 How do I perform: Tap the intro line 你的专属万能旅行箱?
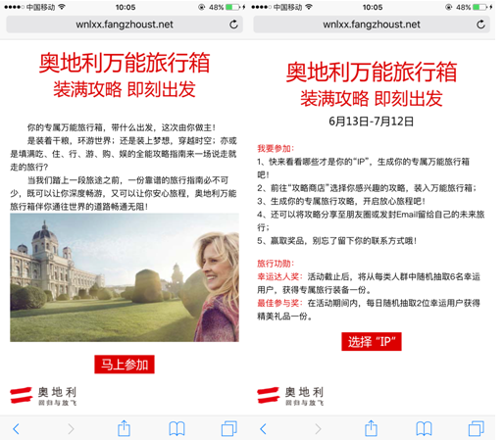point(122,127)
